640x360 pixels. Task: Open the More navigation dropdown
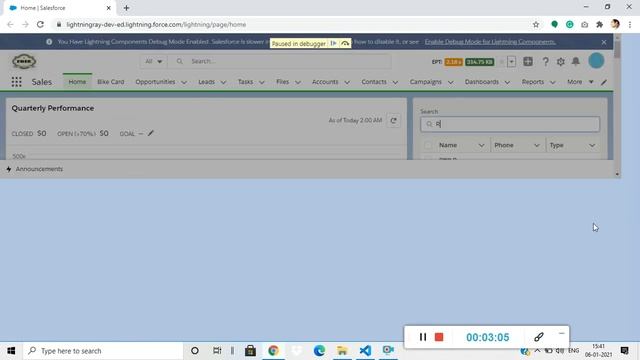pos(580,82)
